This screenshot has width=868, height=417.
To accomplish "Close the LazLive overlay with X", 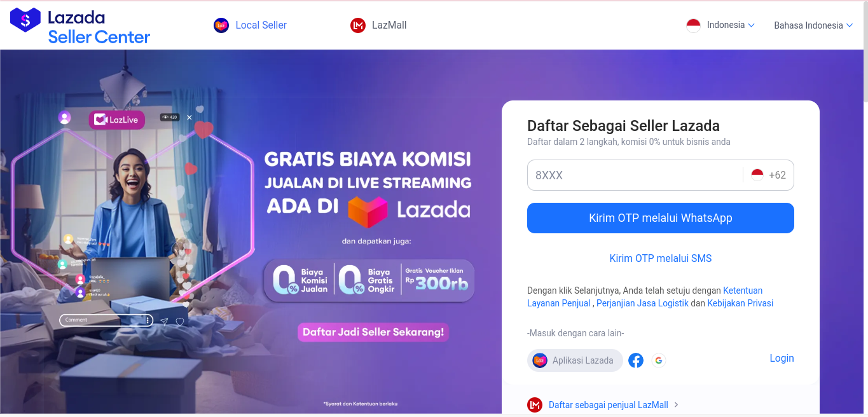I will tap(189, 118).
